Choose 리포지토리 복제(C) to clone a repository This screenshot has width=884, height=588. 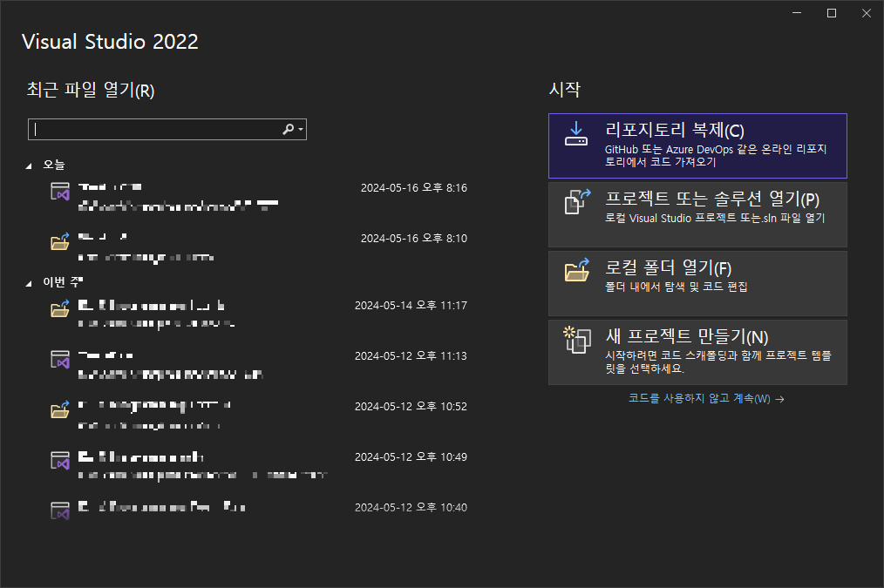(x=697, y=145)
